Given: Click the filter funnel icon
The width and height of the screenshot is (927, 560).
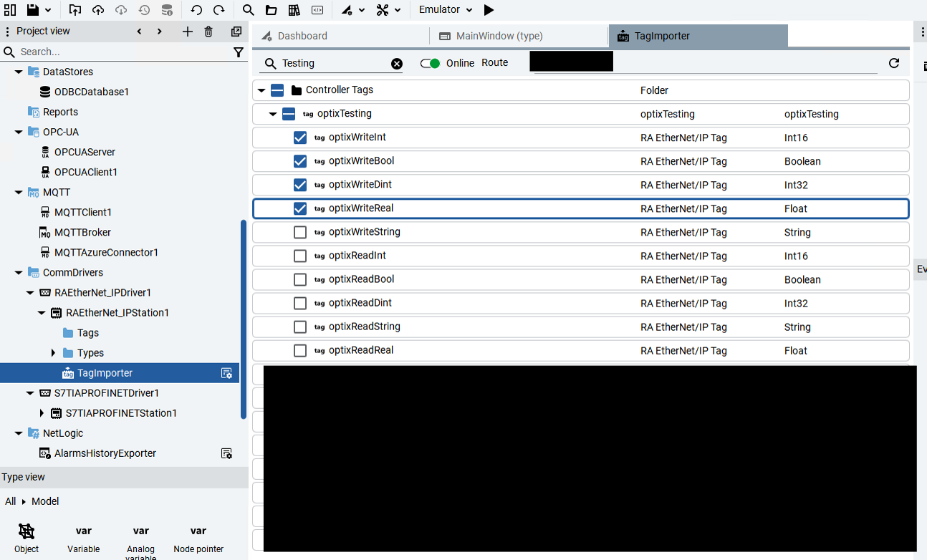Looking at the screenshot, I should pyautogui.click(x=239, y=52).
